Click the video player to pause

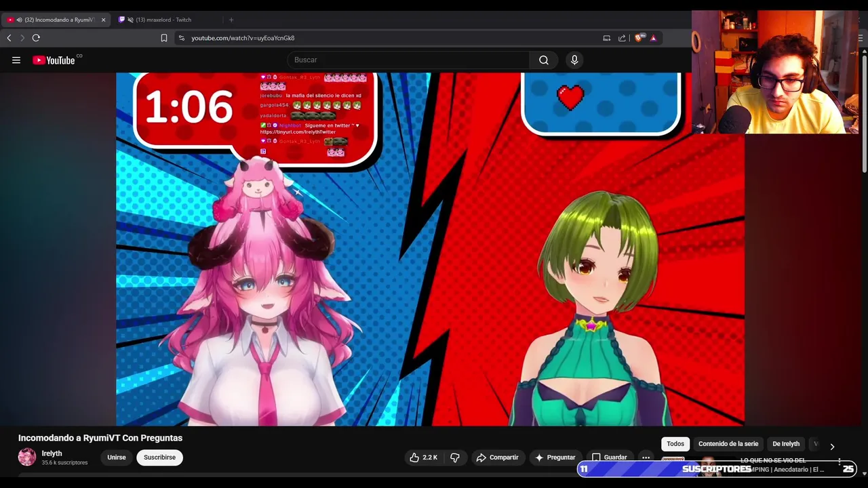430,249
